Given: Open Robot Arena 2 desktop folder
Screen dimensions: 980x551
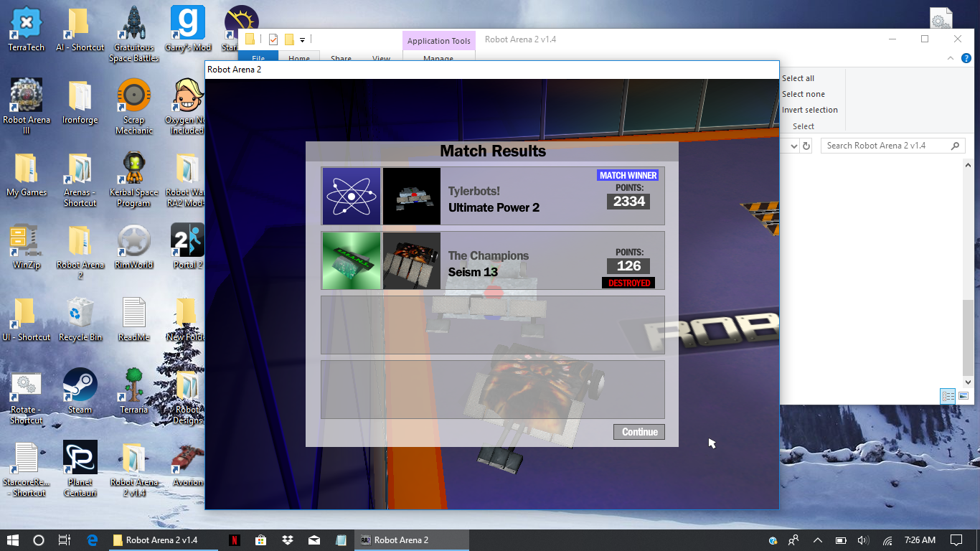Looking at the screenshot, I should [80, 251].
